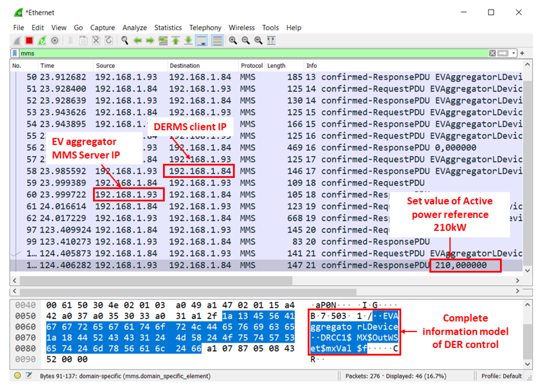Add filter button with plus sign
Image resolution: width=539 pixels, height=392 pixels.
(522, 53)
